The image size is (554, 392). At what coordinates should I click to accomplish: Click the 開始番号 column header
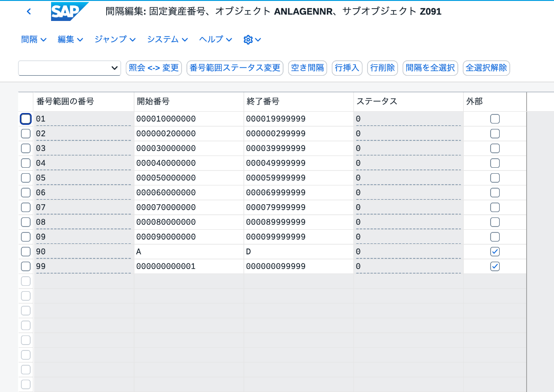(189, 102)
